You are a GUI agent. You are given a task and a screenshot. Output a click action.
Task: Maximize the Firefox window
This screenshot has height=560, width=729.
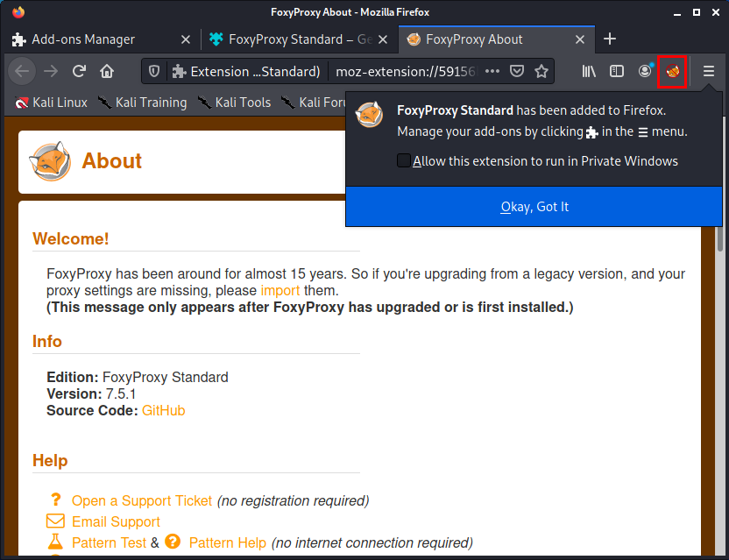[697, 12]
